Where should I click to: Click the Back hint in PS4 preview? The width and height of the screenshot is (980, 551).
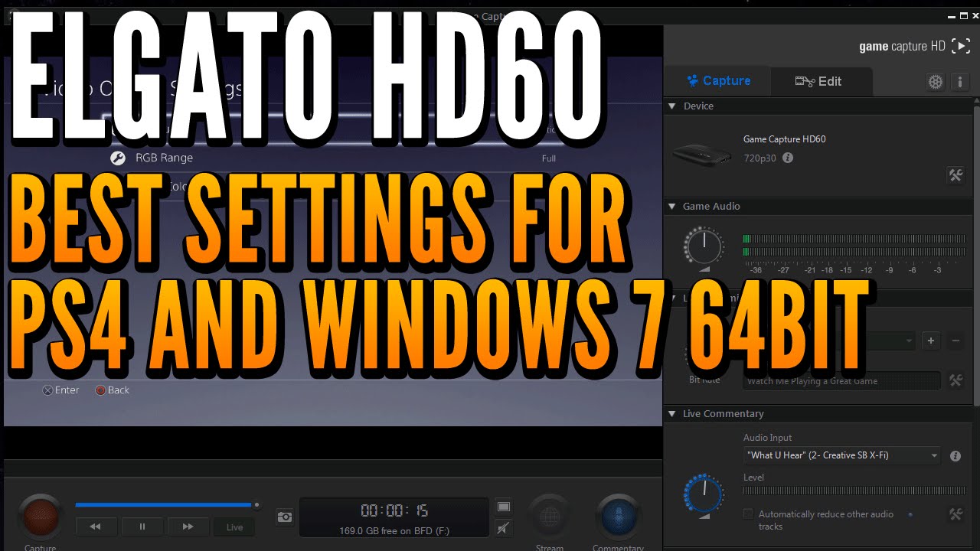112,390
